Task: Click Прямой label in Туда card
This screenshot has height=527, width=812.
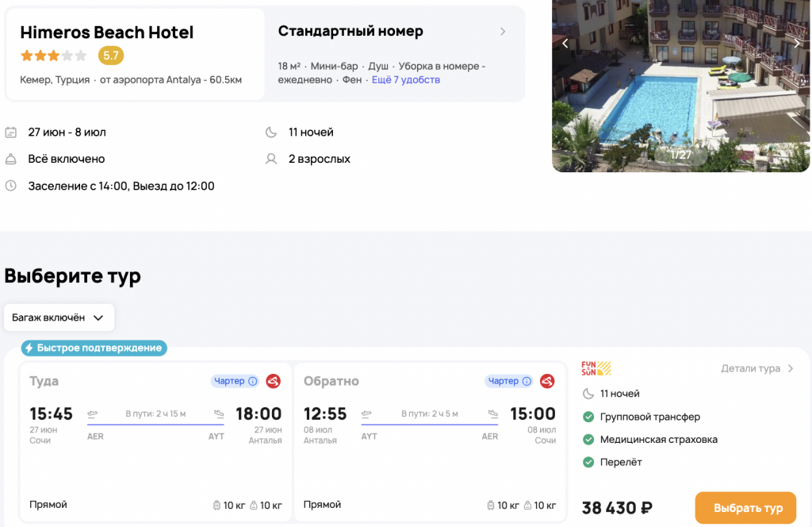Action: pos(48,505)
